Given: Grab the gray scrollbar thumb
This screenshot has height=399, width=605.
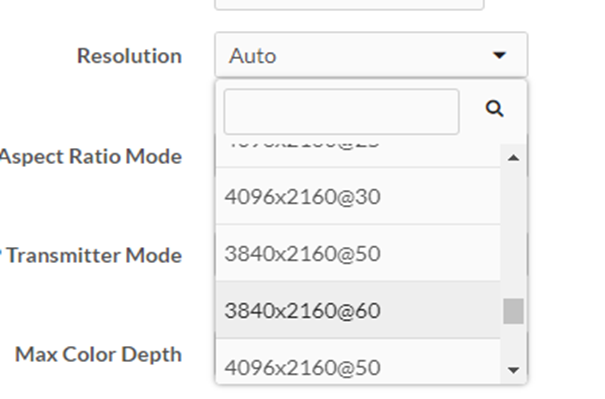Looking at the screenshot, I should pos(513,311).
